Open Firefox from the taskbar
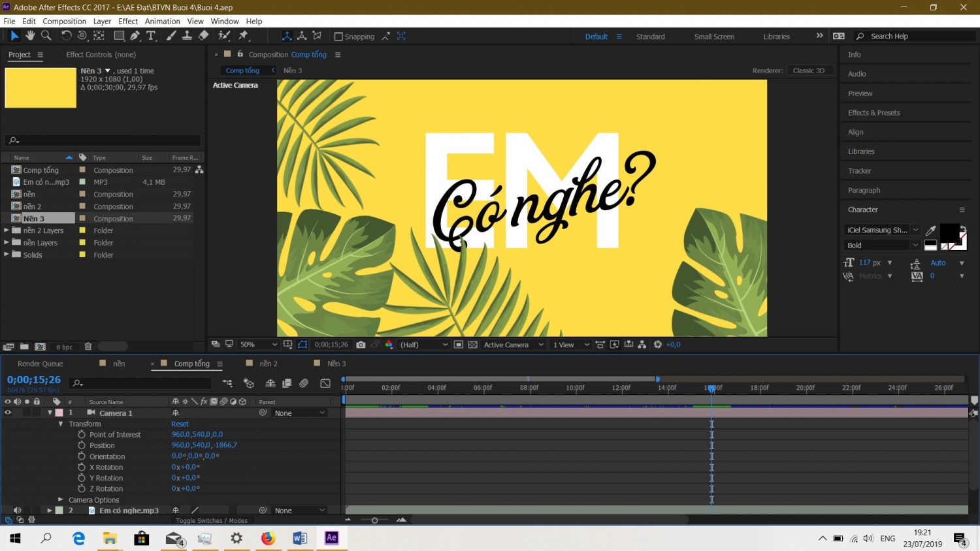This screenshot has width=980, height=551. pyautogui.click(x=268, y=539)
